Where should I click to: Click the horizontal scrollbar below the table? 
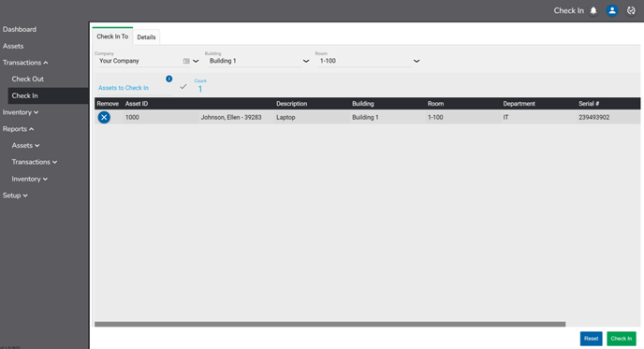[329, 325]
